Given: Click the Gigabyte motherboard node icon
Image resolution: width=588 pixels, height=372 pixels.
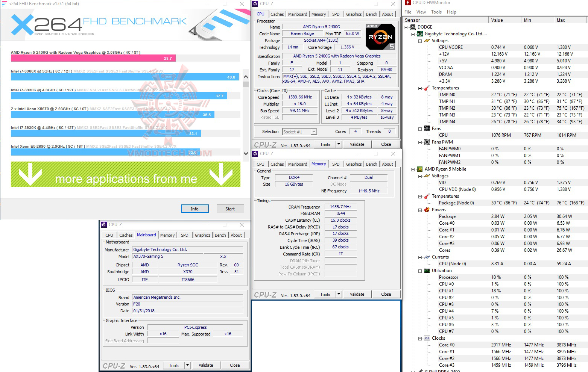Looking at the screenshot, I should click(x=419, y=33).
